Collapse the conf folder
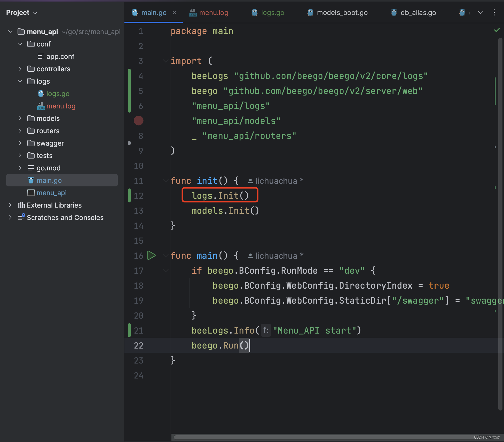 20,44
